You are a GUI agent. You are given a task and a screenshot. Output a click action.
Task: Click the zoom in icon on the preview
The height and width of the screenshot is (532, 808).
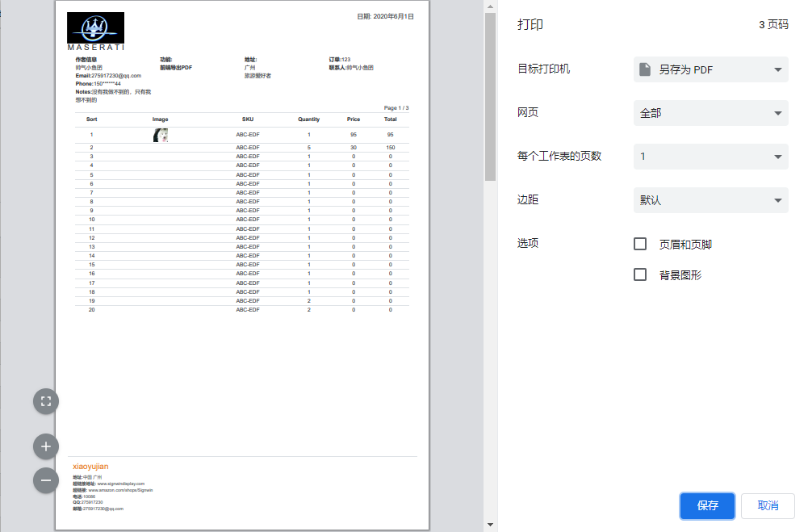[x=46, y=446]
